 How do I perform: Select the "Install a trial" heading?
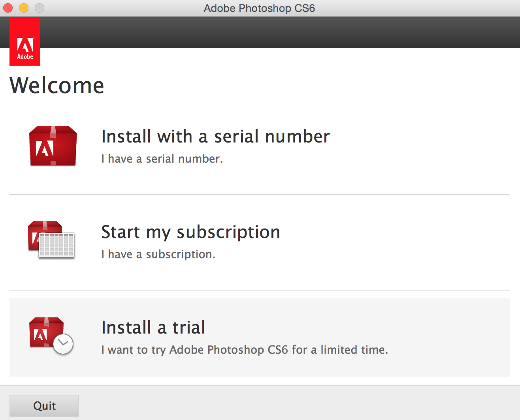coord(153,328)
